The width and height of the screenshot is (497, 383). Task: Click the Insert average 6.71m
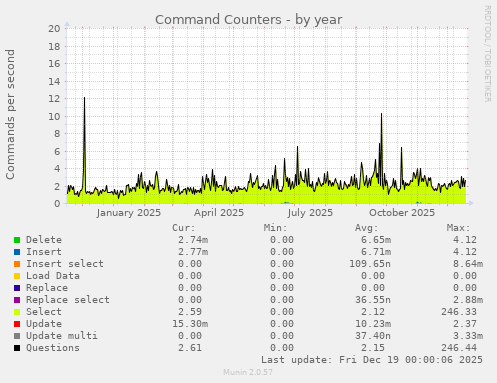pyautogui.click(x=376, y=252)
